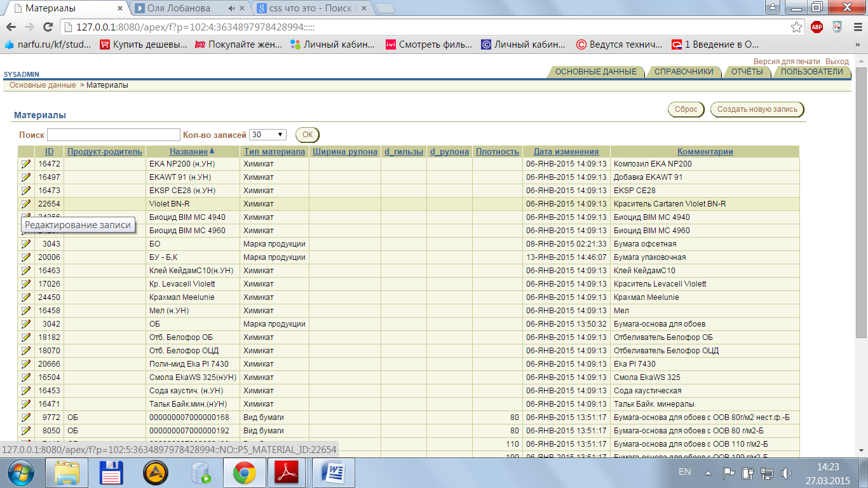Sort by the Плотность column header
Image resolution: width=868 pixels, height=488 pixels.
click(x=498, y=151)
